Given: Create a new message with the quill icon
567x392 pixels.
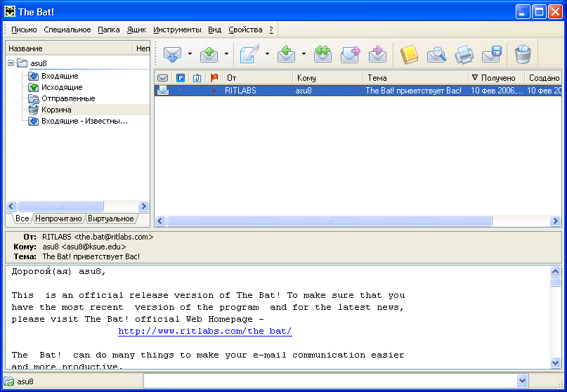Looking at the screenshot, I should point(250,54).
